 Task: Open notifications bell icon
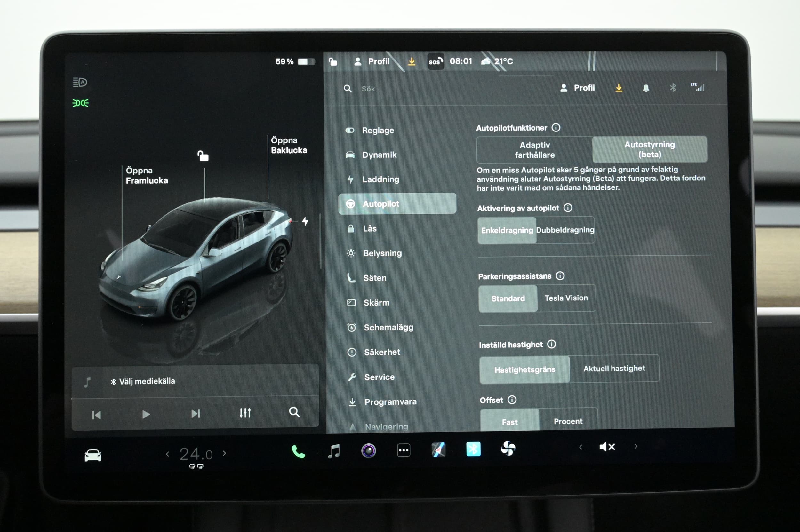646,88
